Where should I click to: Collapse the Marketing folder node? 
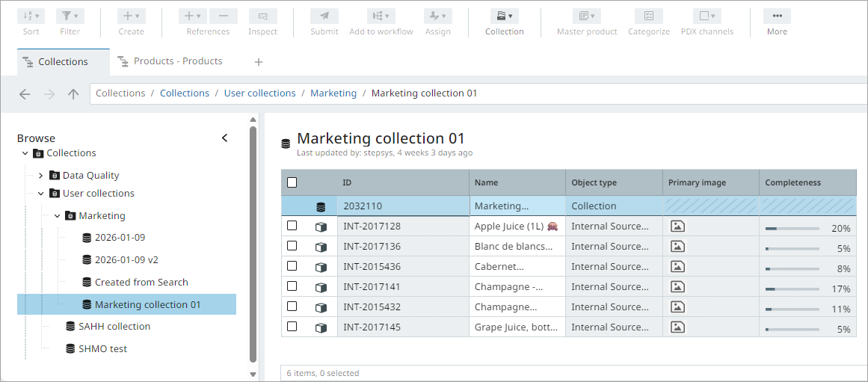coord(57,216)
